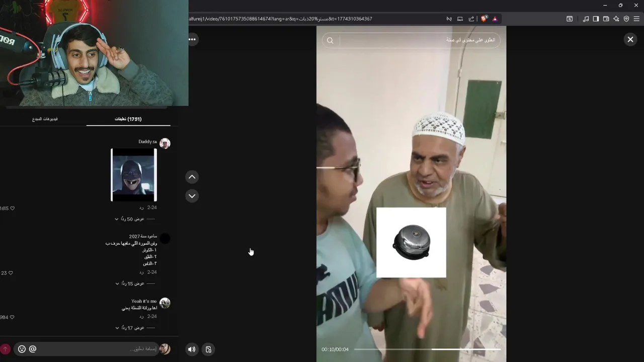The width and height of the screenshot is (644, 362).
Task: Close the TikTok video viewer
Action: coord(630,39)
